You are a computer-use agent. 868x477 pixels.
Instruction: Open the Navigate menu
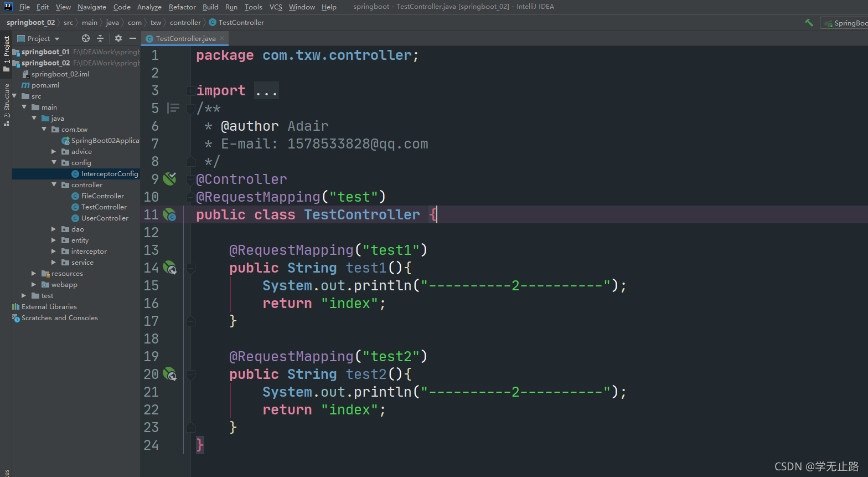(x=92, y=7)
